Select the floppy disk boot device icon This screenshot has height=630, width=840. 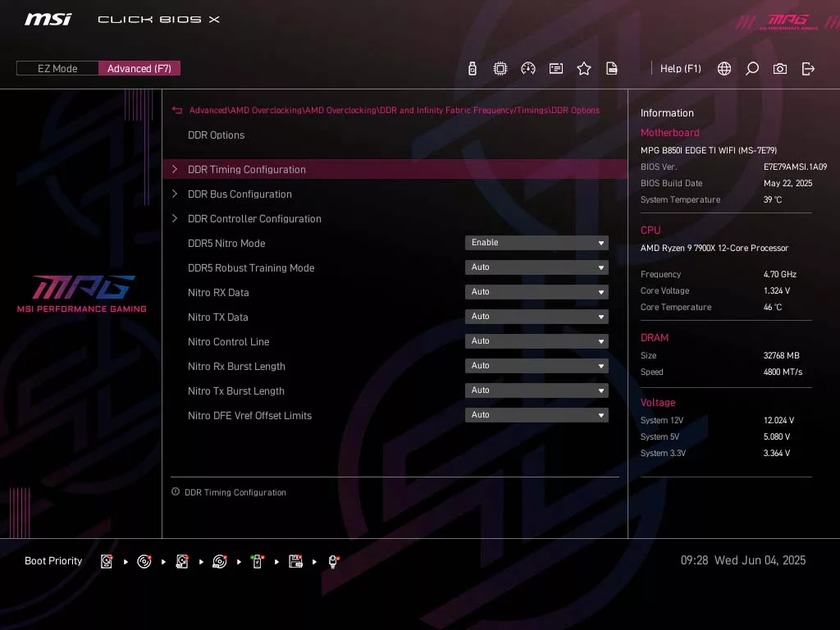click(x=295, y=561)
